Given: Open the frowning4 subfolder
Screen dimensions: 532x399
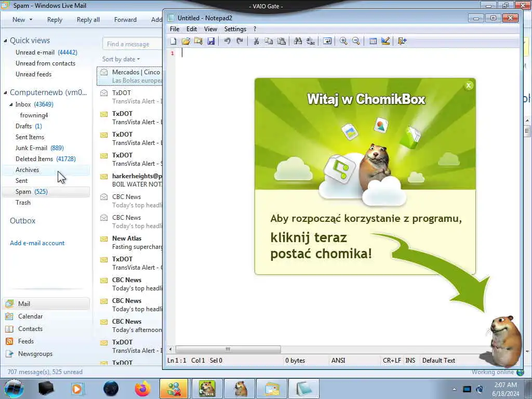Looking at the screenshot, I should pyautogui.click(x=34, y=115).
